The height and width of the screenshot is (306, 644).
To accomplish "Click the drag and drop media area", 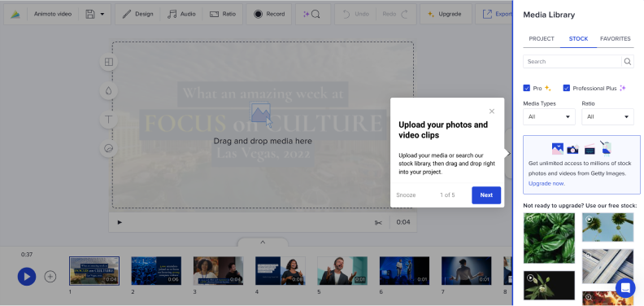I will [x=263, y=125].
